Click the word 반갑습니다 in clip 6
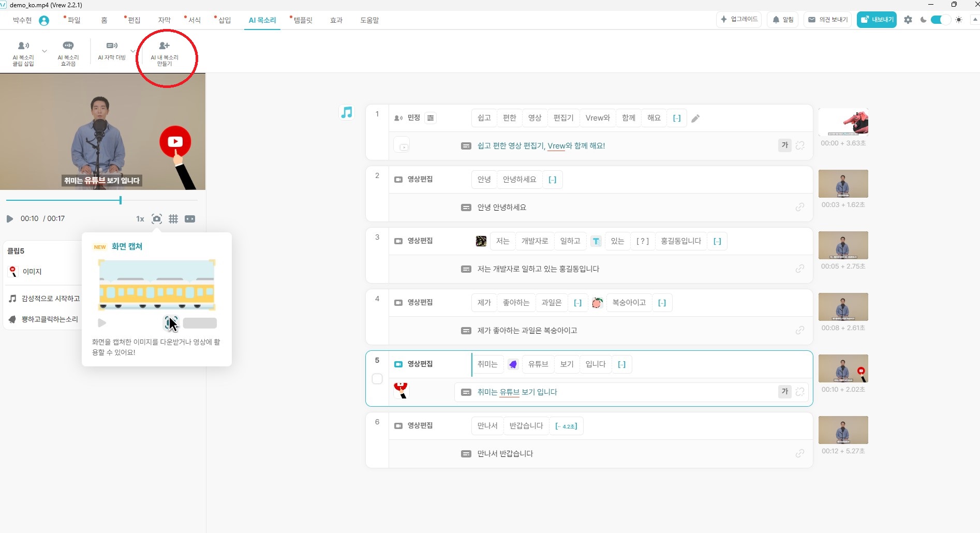 click(x=526, y=426)
